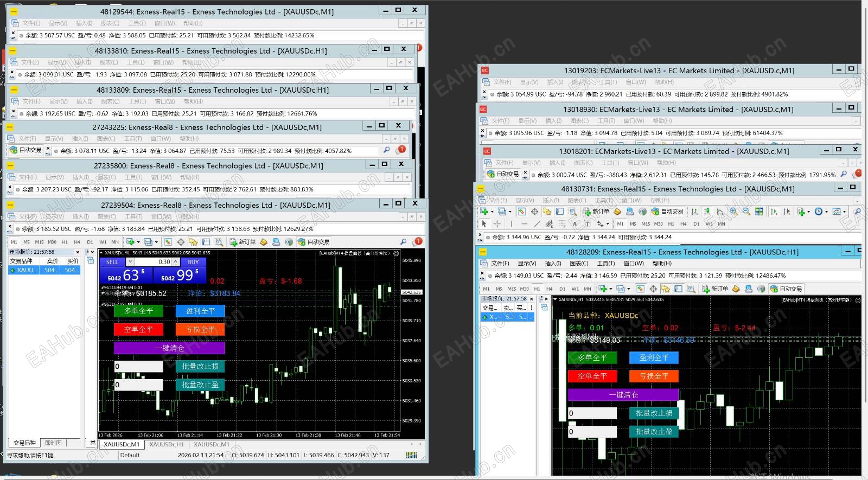
Task: Click 批量改止损 in window 48128209
Action: tap(654, 413)
